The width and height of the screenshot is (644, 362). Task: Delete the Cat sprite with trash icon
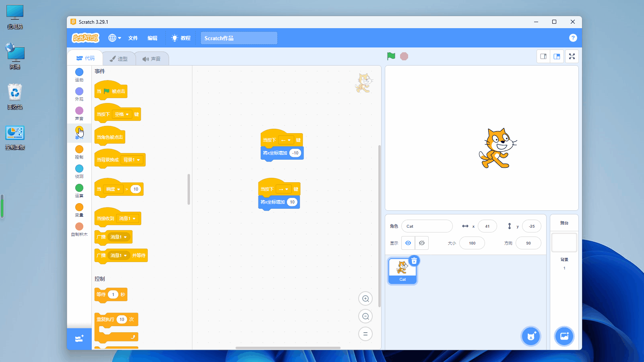pos(414,261)
